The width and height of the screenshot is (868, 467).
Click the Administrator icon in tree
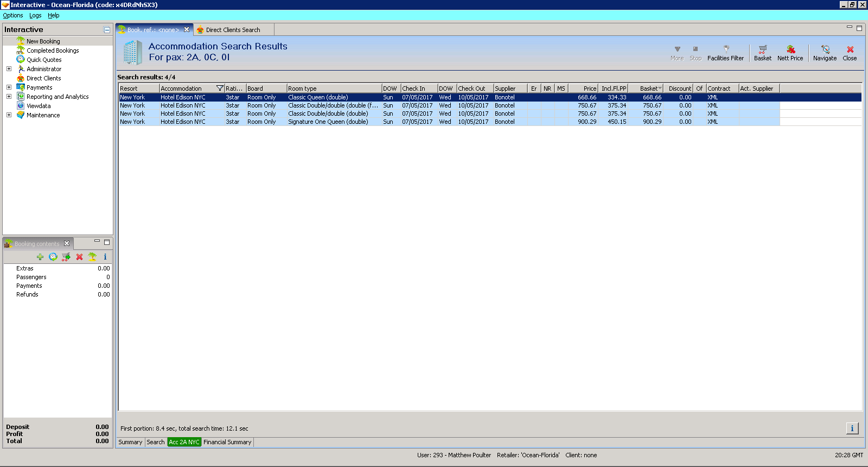[x=21, y=69]
